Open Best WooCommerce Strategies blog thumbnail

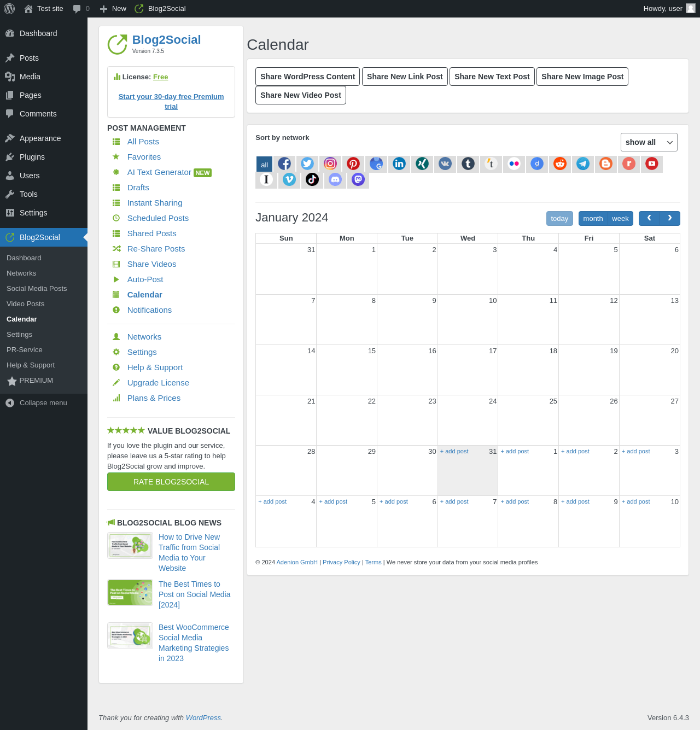[130, 635]
